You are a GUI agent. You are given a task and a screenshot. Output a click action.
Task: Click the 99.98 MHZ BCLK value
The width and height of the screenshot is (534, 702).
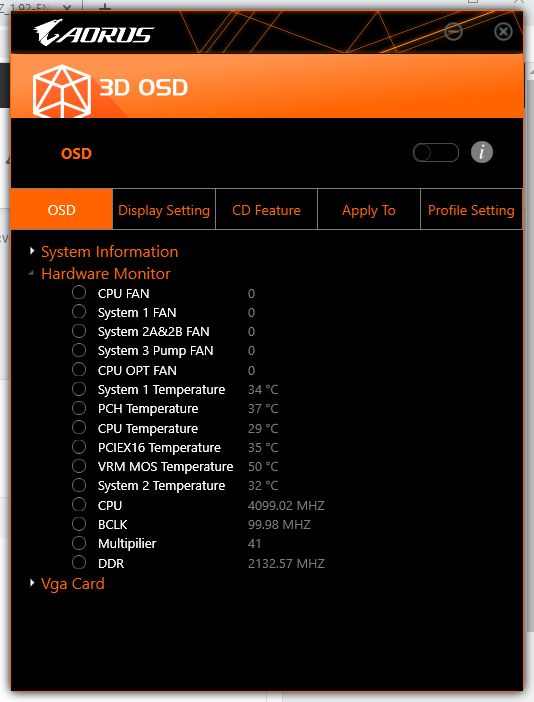coord(279,525)
